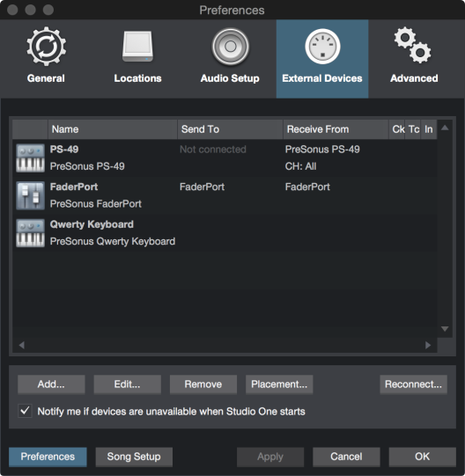This screenshot has width=465, height=476.
Task: Click OK to confirm preferences
Action: 423,457
